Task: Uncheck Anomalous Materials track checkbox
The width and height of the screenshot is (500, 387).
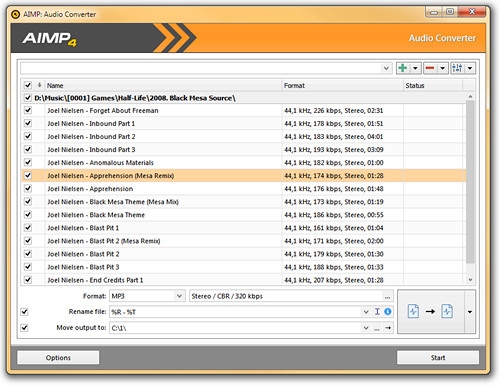Action: click(x=28, y=162)
